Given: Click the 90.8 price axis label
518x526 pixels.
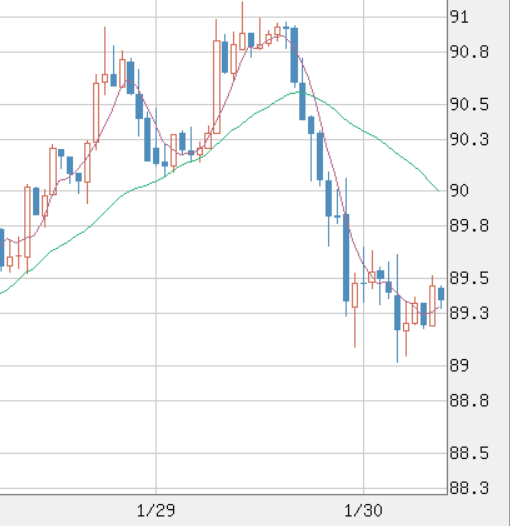Looking at the screenshot, I should pos(469,52).
